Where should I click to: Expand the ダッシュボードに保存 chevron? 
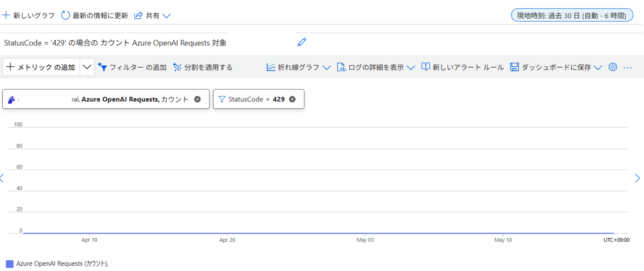(598, 68)
